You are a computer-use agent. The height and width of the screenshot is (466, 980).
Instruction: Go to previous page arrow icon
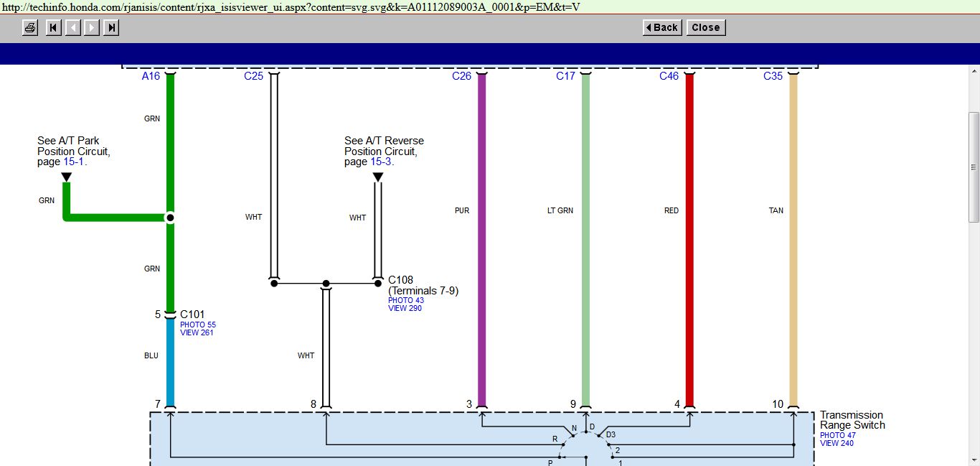click(x=72, y=28)
